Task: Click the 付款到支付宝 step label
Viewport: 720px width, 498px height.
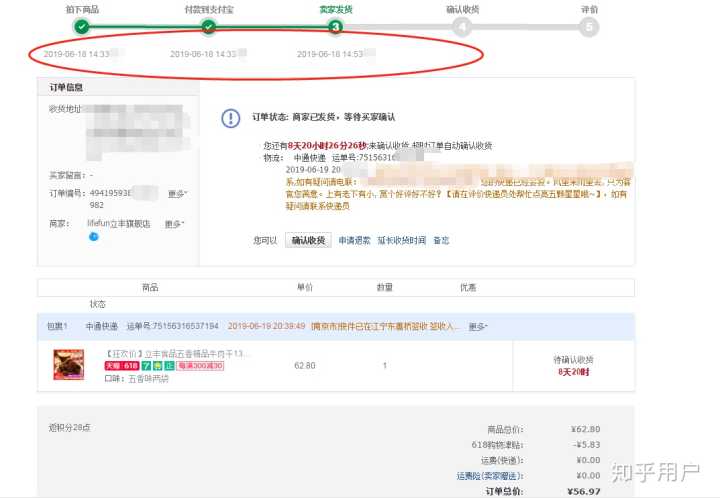Action: (x=209, y=9)
